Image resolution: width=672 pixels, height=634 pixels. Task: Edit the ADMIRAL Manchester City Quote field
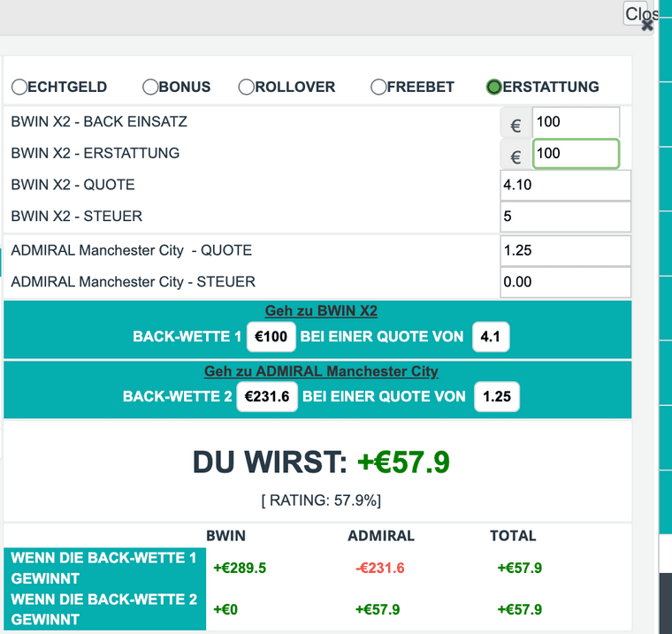pos(565,251)
